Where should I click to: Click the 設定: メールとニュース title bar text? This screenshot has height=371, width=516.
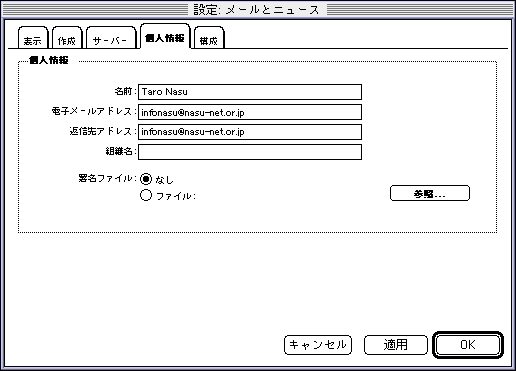pyautogui.click(x=257, y=10)
